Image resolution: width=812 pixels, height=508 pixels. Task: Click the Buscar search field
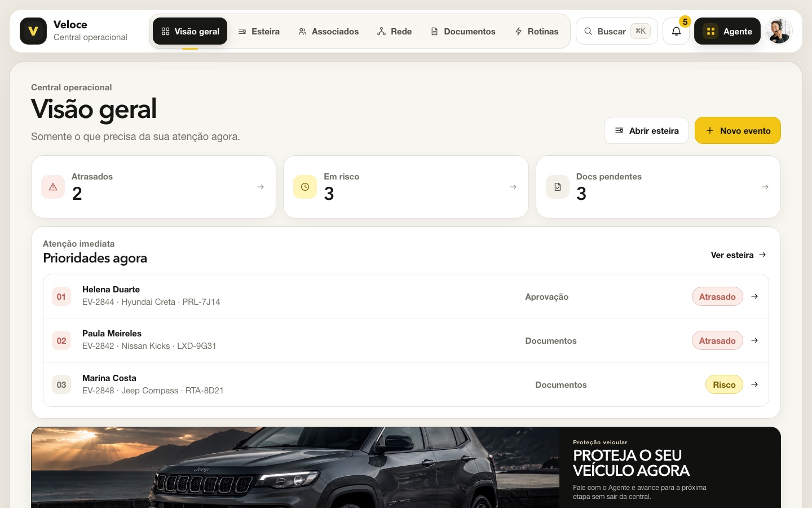click(617, 31)
